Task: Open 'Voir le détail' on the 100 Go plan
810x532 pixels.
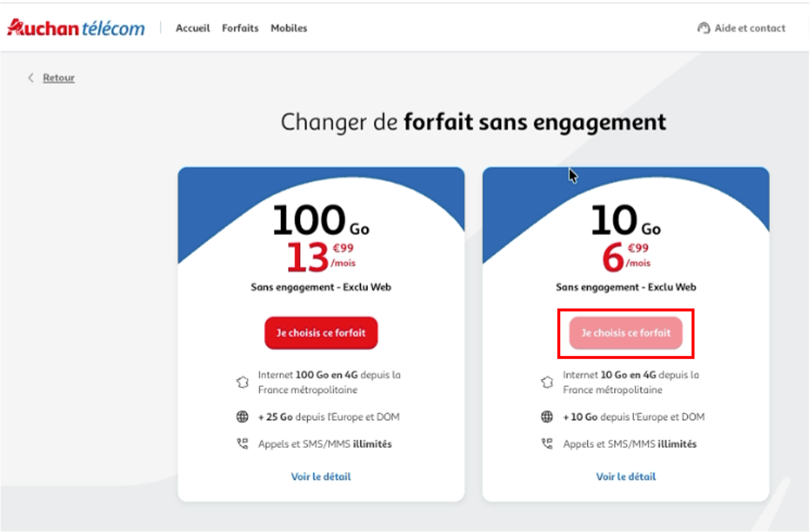Action: click(x=321, y=476)
